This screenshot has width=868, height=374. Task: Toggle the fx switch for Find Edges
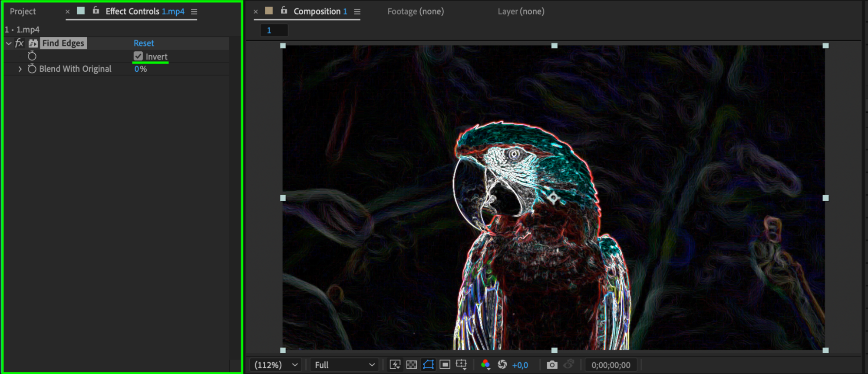tap(19, 43)
